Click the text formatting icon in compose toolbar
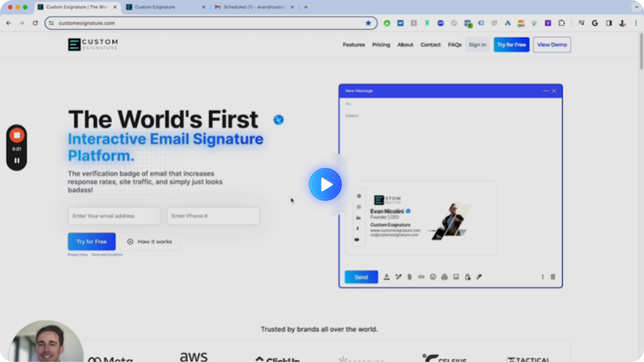Image resolution: width=644 pixels, height=362 pixels. coord(386,277)
